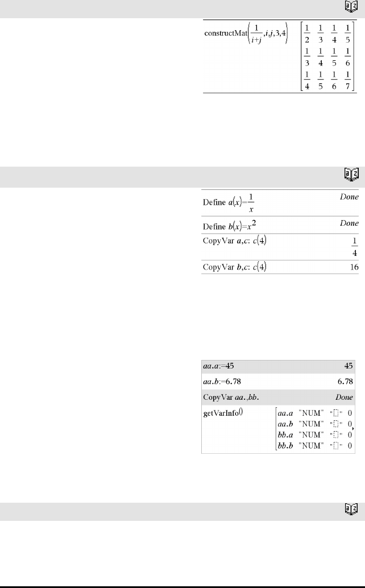Select the 1/4 fraction result
This screenshot has width=365, height=588.
pyautogui.click(x=355, y=247)
